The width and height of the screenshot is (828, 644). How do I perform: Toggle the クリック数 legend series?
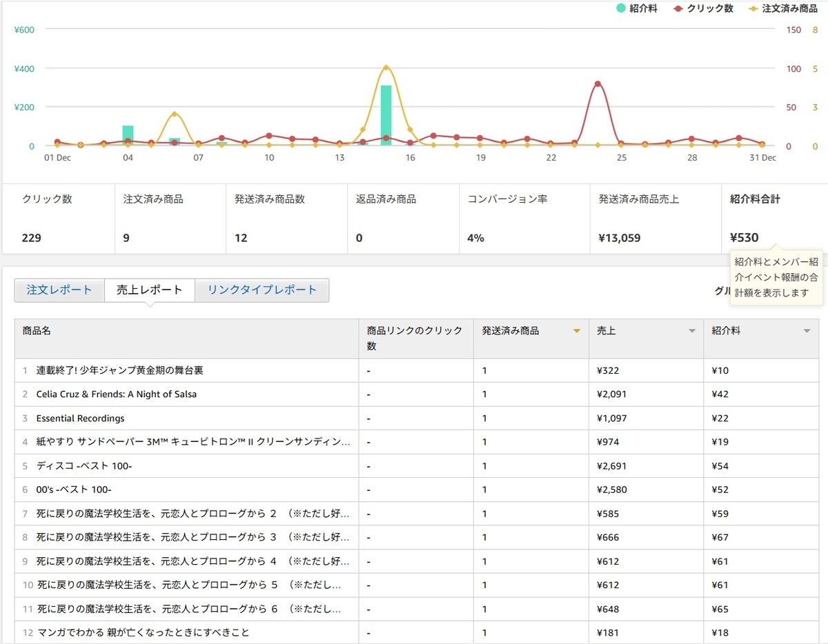pos(703,8)
